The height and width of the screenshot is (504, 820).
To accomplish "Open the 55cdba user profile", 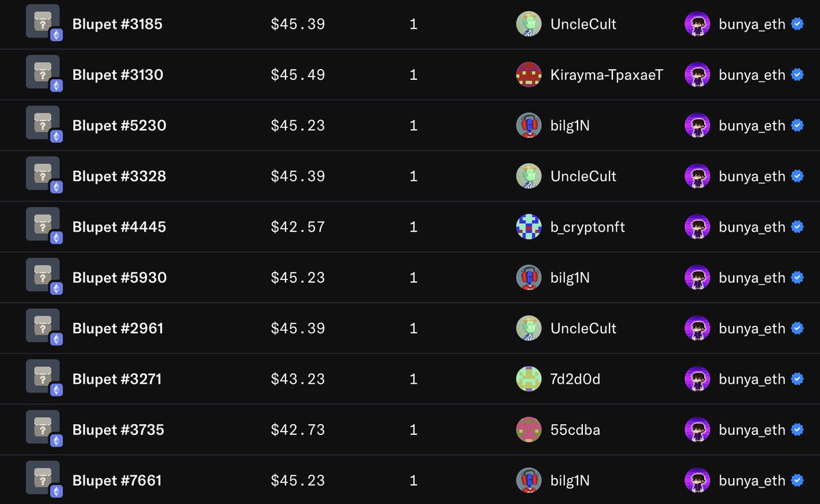I will click(575, 430).
